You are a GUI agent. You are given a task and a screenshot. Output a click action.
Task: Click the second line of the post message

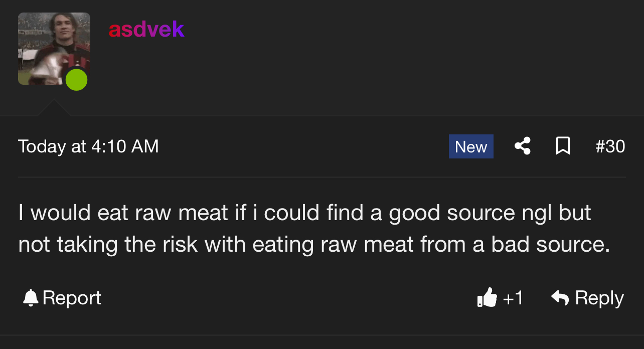coord(313,244)
